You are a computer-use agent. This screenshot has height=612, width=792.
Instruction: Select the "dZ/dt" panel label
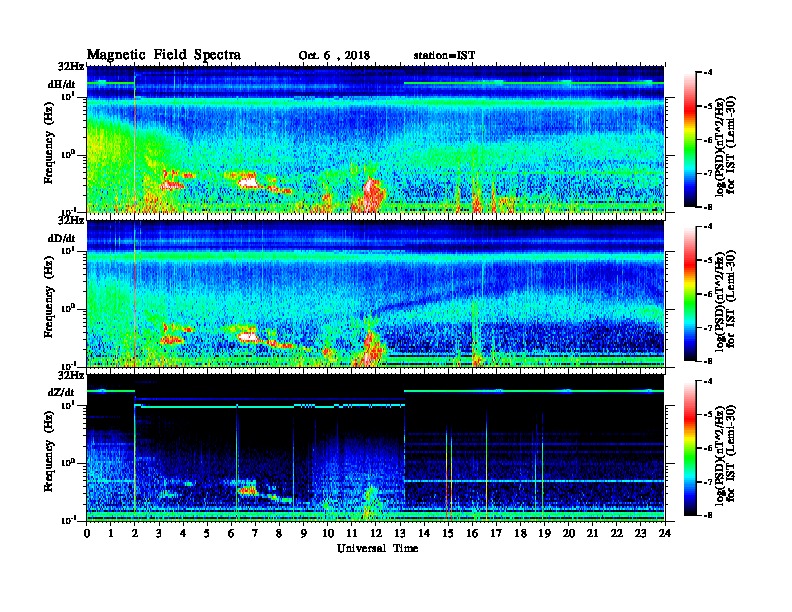[x=61, y=392]
